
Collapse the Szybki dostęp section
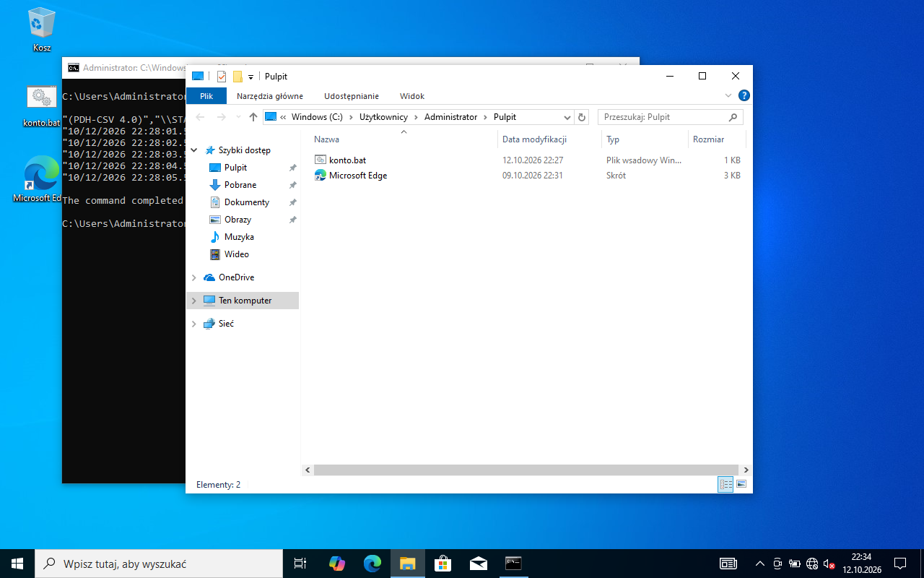click(193, 150)
